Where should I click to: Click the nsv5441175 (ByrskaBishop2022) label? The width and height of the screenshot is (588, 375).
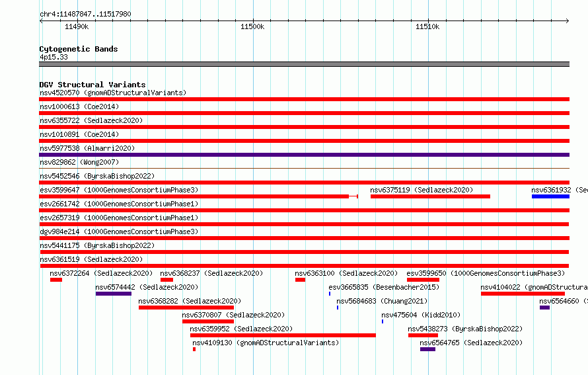pos(97,245)
